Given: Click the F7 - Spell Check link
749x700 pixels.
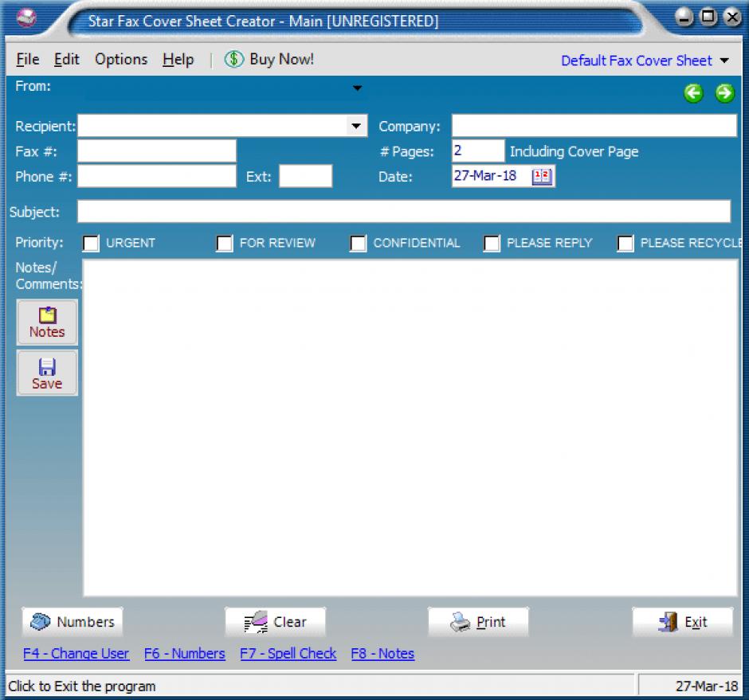Looking at the screenshot, I should pos(288,653).
